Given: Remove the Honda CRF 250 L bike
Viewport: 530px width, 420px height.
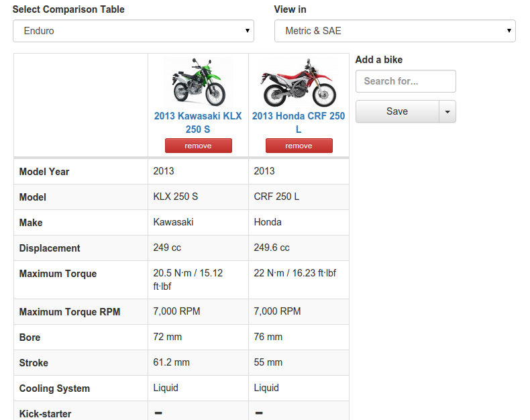Looking at the screenshot, I should coord(299,146).
